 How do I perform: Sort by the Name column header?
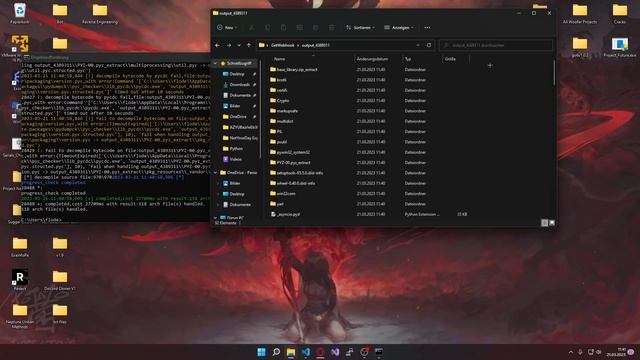[280, 59]
